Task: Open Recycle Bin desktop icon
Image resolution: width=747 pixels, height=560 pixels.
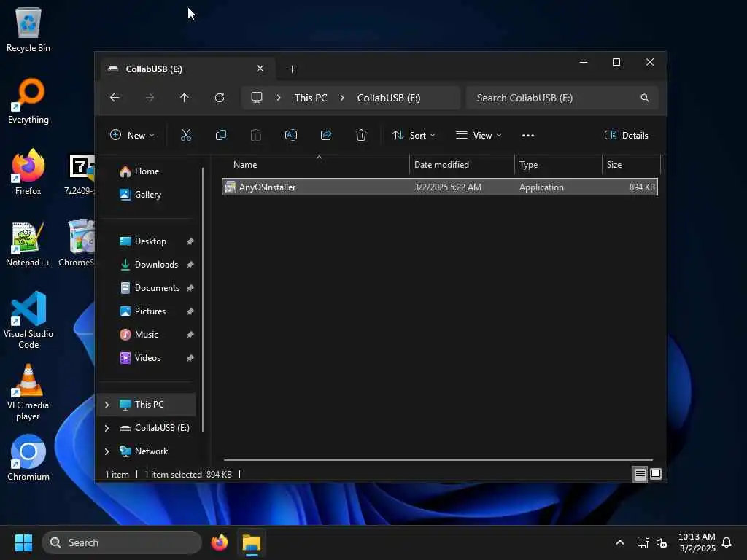Action: coord(28,30)
